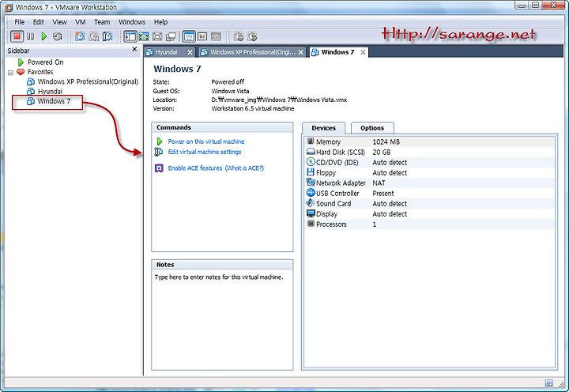The image size is (569, 392).
Task: Select the Console view toolbar icon
Action: pos(202,36)
